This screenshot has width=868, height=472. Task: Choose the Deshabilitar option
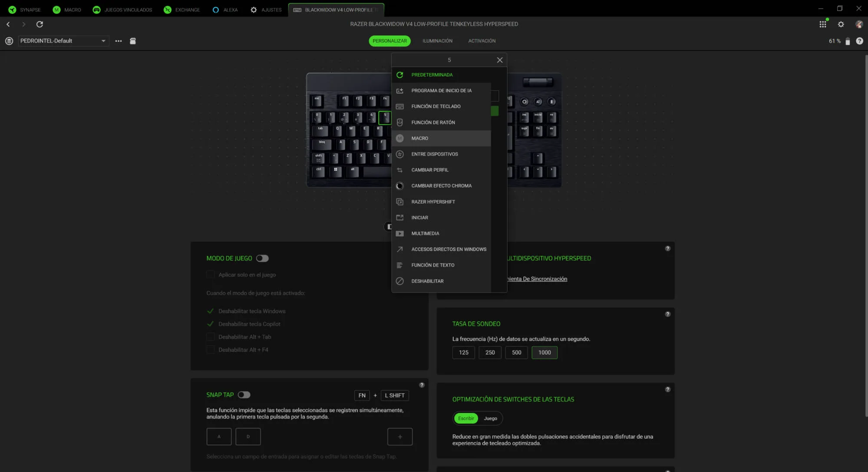pos(441,281)
